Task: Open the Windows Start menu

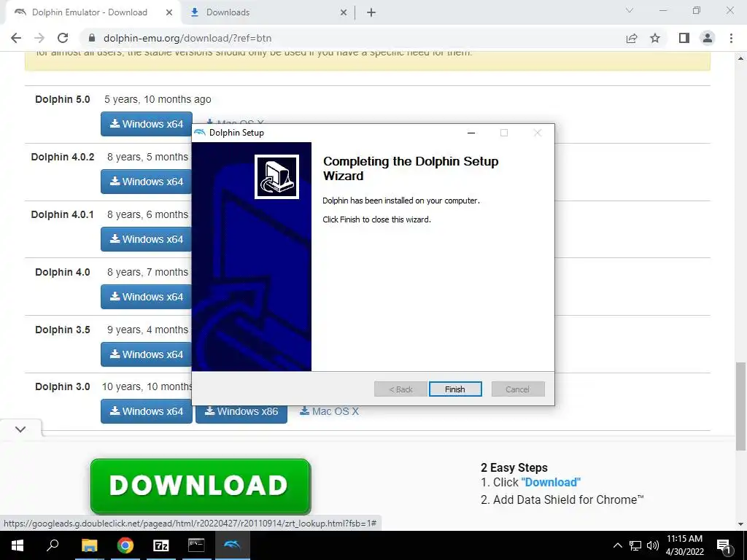Action: (x=18, y=545)
